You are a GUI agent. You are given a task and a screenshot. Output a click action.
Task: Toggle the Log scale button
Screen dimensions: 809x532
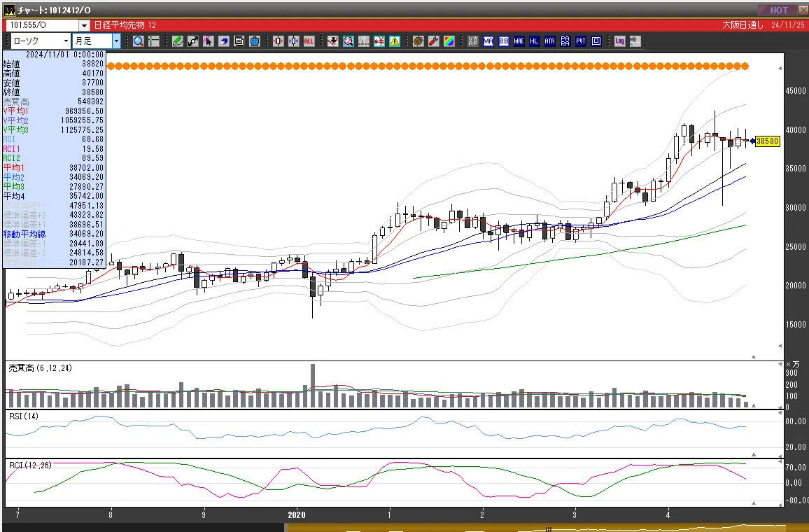(619, 41)
